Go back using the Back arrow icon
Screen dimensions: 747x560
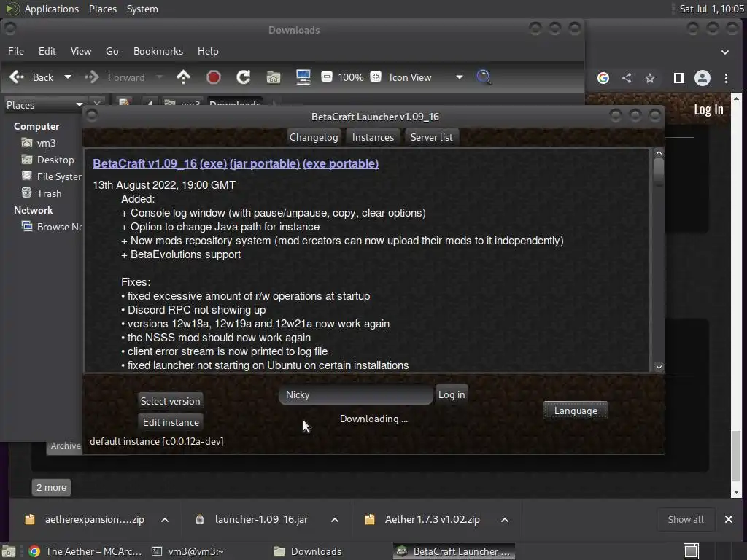17,77
